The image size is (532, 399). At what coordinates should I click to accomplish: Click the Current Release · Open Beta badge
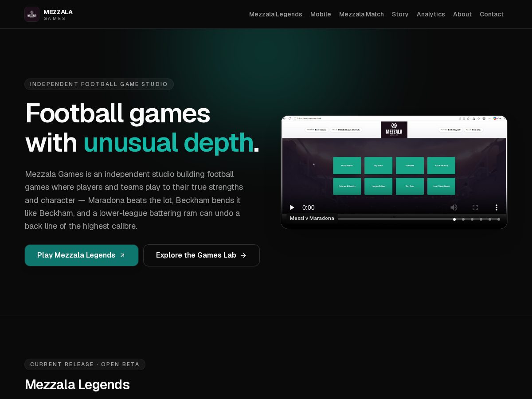coord(85,364)
